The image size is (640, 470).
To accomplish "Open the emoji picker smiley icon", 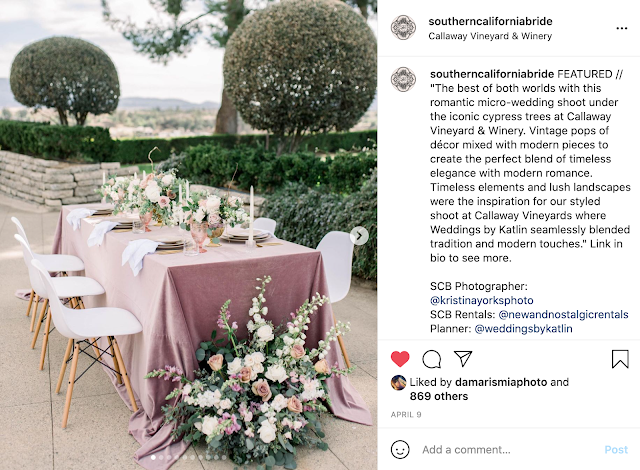I will tap(400, 449).
